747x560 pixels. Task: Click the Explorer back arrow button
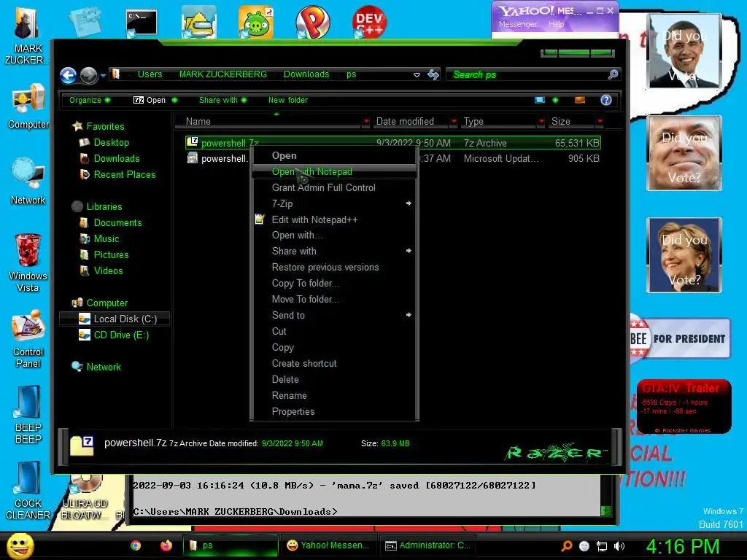68,75
